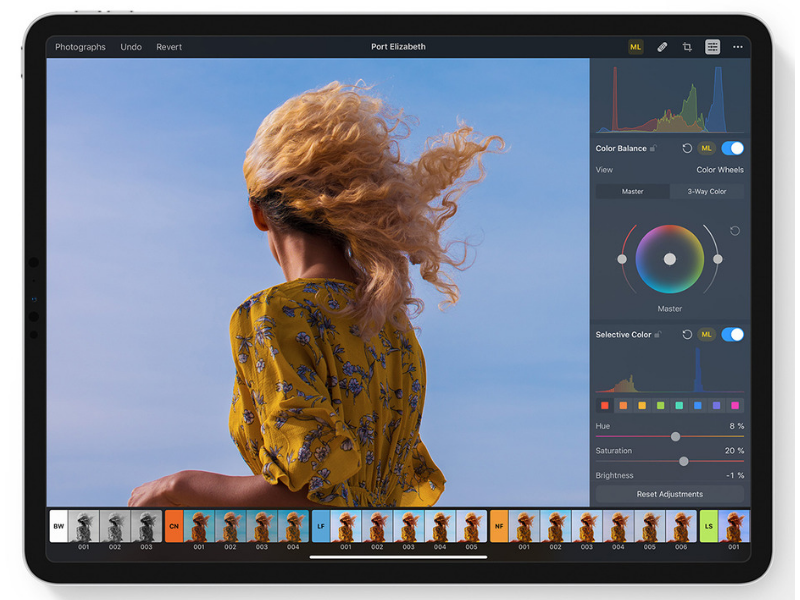Click the Saturation slider handle
This screenshot has height=600, width=800.
point(684,461)
